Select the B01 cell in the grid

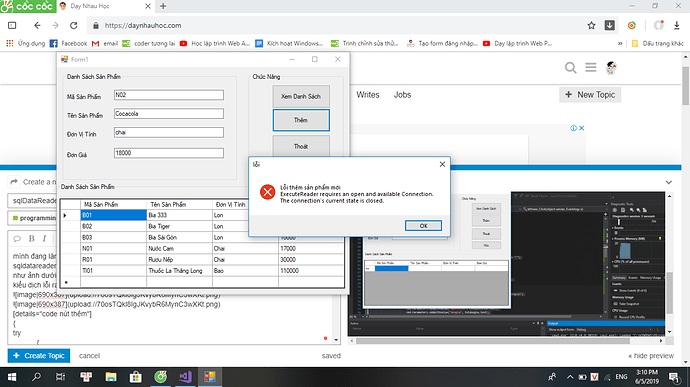click(x=114, y=215)
